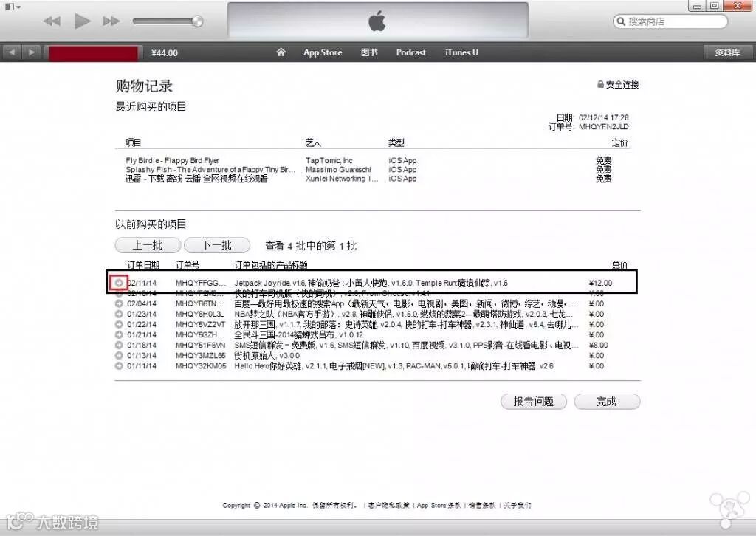This screenshot has width=756, height=536.
Task: Click the account balance ¥44.00
Action: click(165, 53)
